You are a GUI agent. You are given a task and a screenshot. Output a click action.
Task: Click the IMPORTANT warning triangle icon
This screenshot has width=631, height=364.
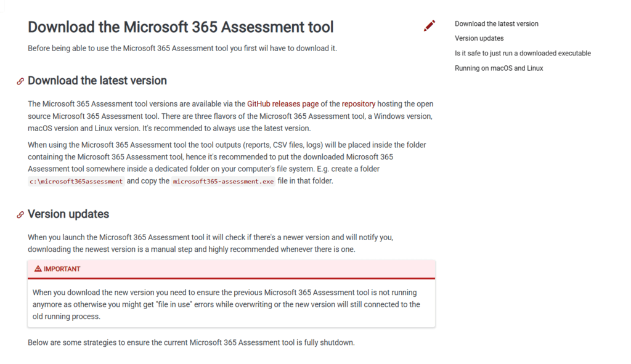click(x=38, y=269)
